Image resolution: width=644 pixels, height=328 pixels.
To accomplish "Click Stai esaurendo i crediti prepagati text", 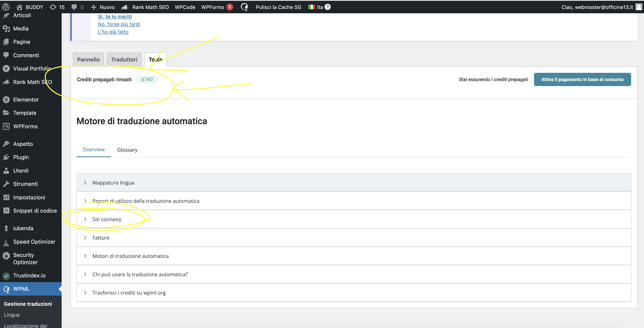I will point(493,80).
